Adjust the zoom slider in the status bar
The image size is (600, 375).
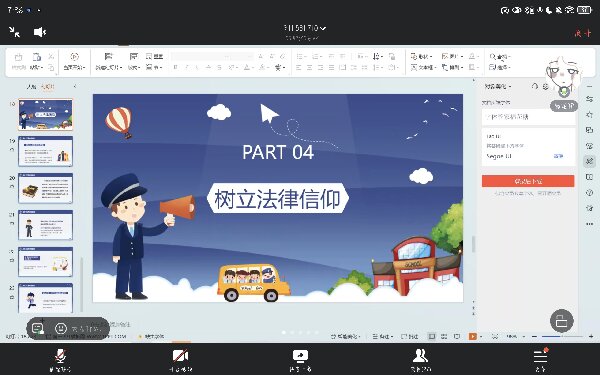tap(562, 336)
